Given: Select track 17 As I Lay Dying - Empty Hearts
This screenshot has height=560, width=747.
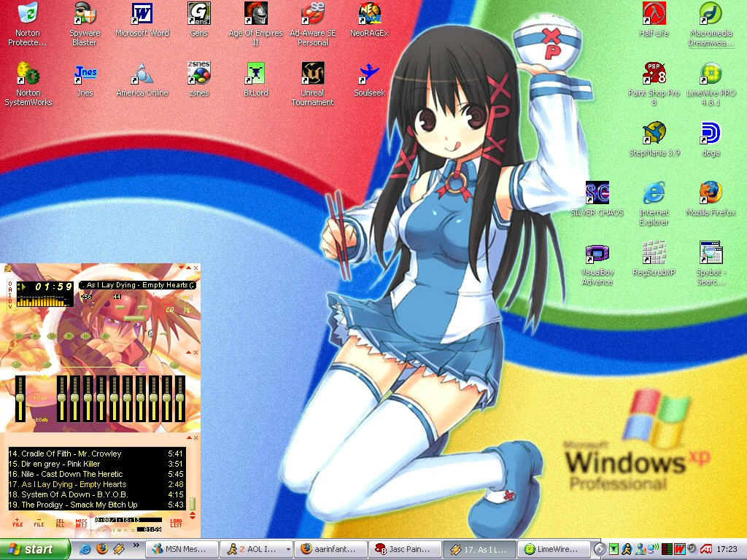Looking at the screenshot, I should [x=96, y=484].
